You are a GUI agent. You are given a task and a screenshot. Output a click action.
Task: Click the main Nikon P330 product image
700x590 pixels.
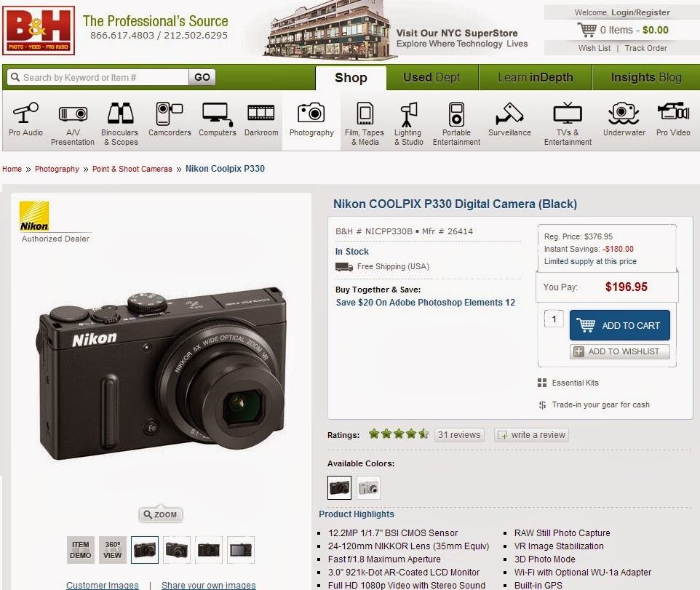pos(162,375)
